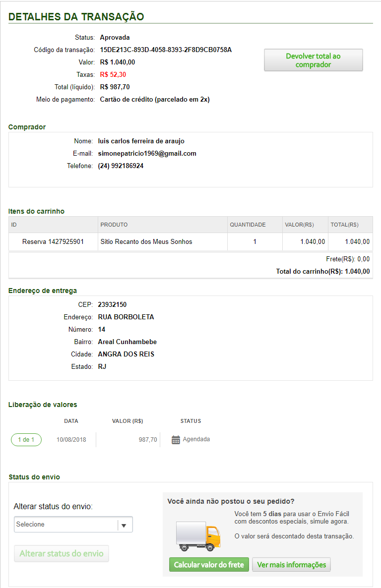Open the Selecione shipping status dropdown
The image size is (381, 588).
pyautogui.click(x=66, y=525)
